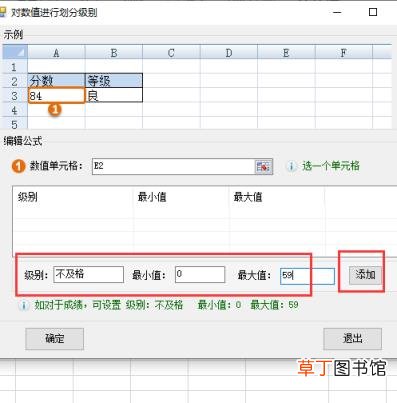Click the 最大值 column header
397x403 pixels.
[x=277, y=197]
